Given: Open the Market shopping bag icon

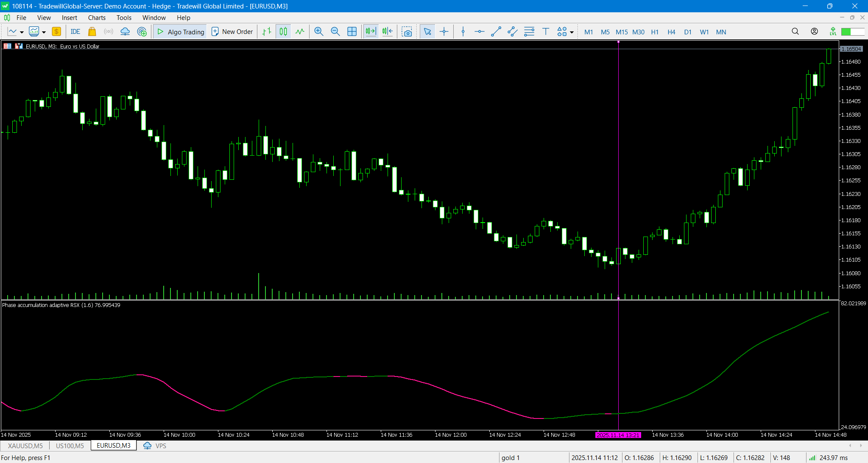Looking at the screenshot, I should pos(92,32).
